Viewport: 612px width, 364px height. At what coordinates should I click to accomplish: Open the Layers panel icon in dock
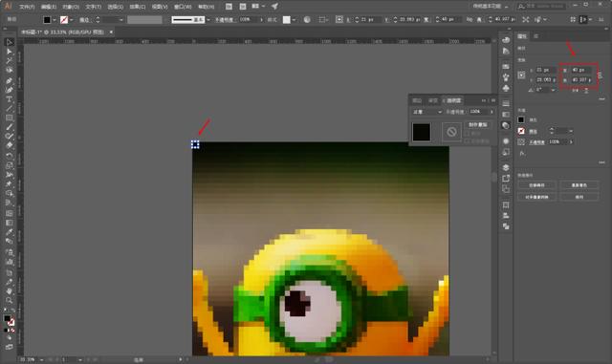click(506, 167)
